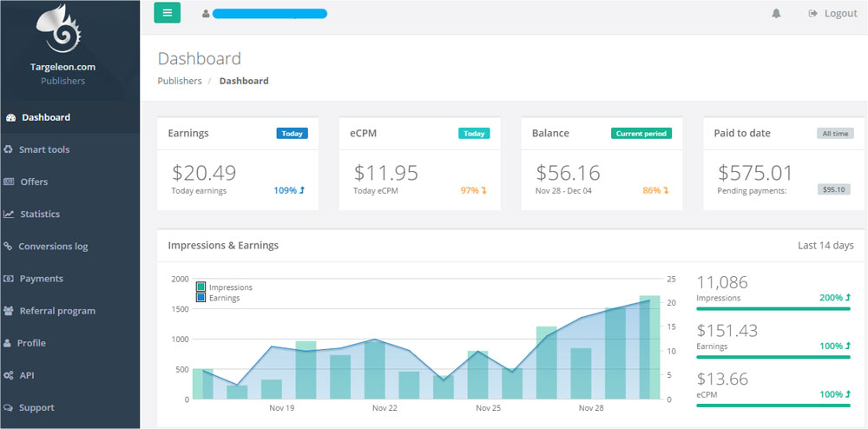868x429 pixels.
Task: Click the Current period badge on Balance
Action: pyautogui.click(x=641, y=134)
